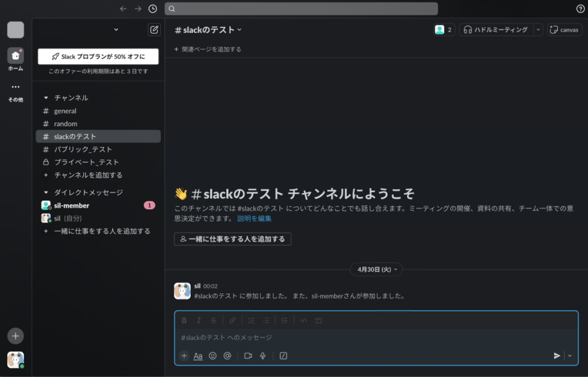The image size is (588, 377).
Task: Open the slash shortcuts menu
Action: (x=283, y=356)
